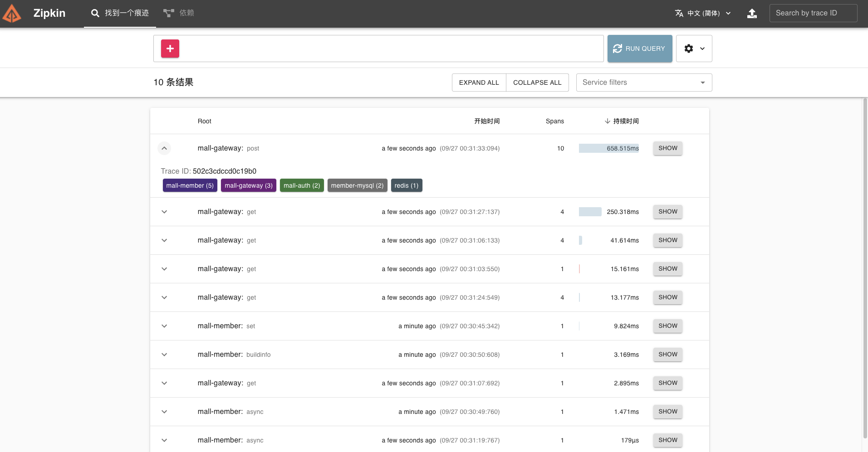This screenshot has height=452, width=868.
Task: Show the 3.169ms buildinfo trace
Action: 668,355
